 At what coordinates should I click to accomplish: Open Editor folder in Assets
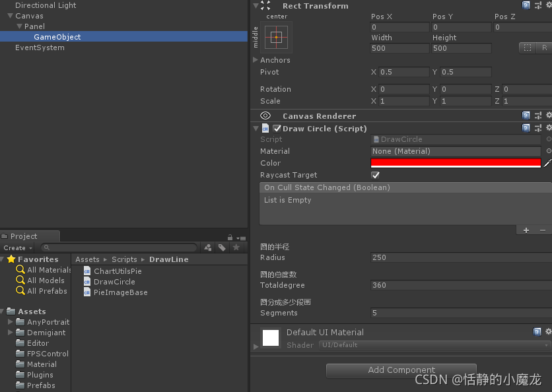pyautogui.click(x=32, y=343)
